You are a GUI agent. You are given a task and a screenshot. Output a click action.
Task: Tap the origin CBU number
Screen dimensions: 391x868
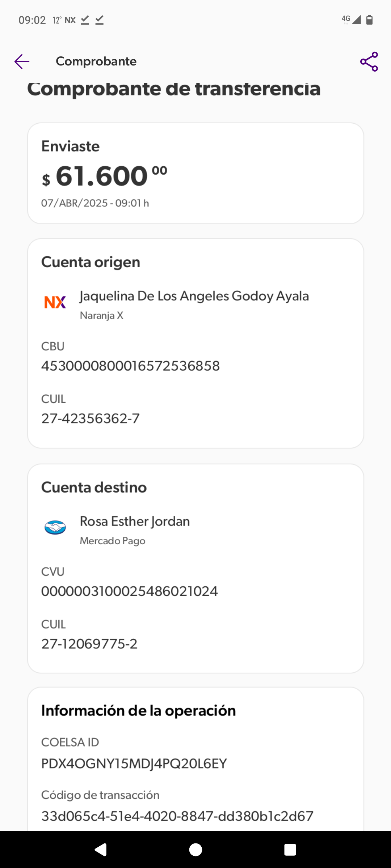(130, 366)
